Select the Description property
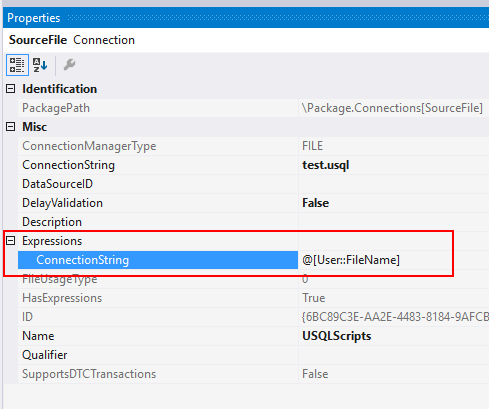 52,222
